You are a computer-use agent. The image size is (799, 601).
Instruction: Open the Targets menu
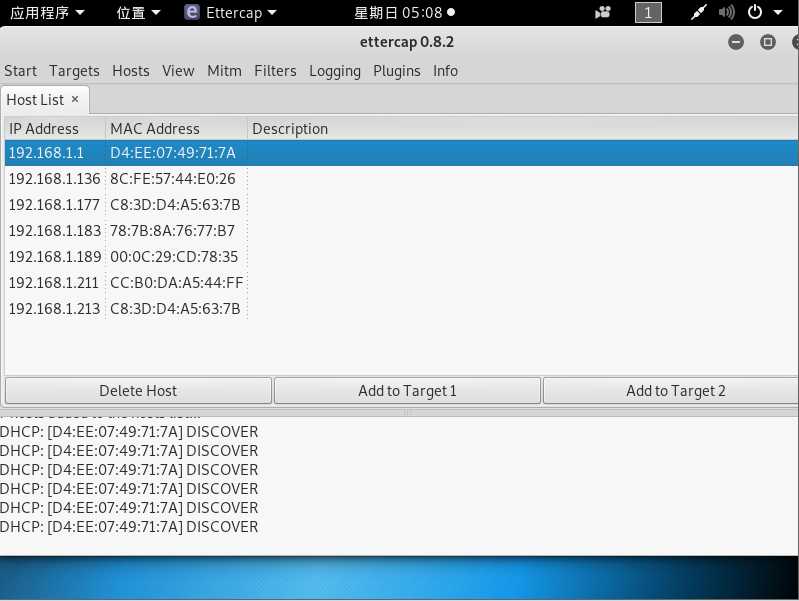coord(74,71)
